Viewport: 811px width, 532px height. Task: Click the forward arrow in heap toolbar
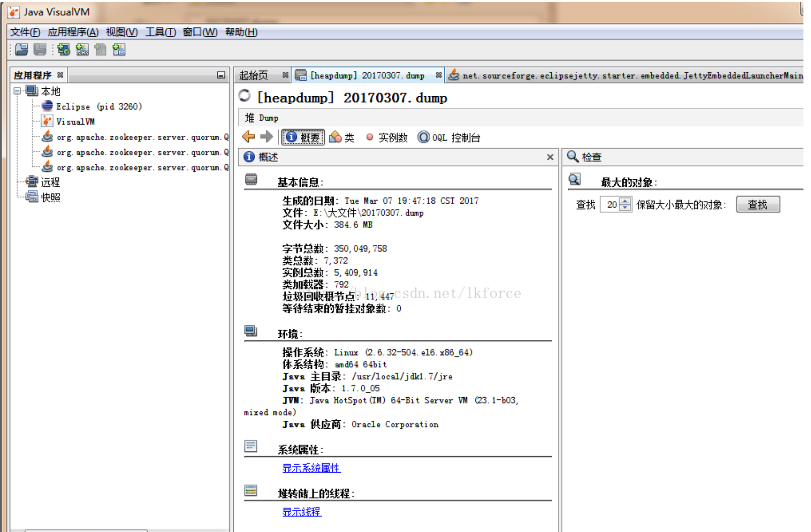coord(267,137)
